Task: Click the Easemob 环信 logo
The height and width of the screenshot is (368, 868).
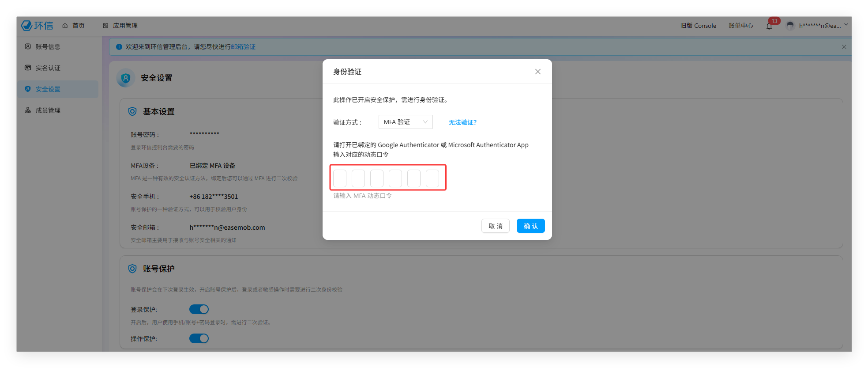Action: (37, 26)
